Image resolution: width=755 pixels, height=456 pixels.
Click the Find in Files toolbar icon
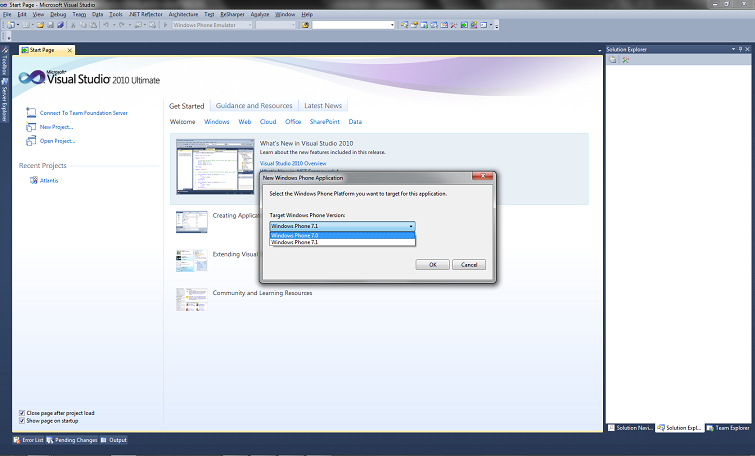point(305,25)
